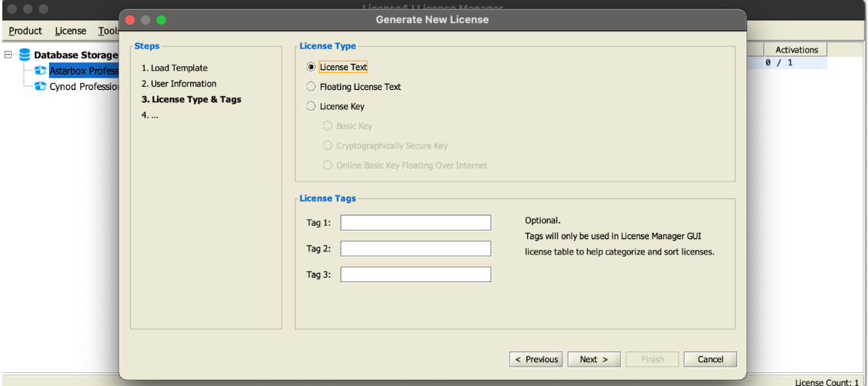Screen dimensions: 868x386
Task: Cancel the Generate New License dialog
Action: coord(710,359)
